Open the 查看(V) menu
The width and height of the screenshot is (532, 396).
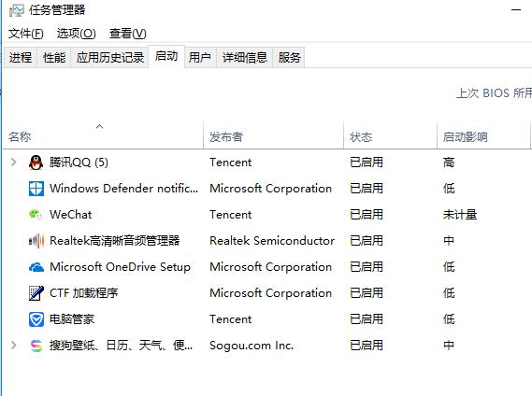pyautogui.click(x=128, y=34)
